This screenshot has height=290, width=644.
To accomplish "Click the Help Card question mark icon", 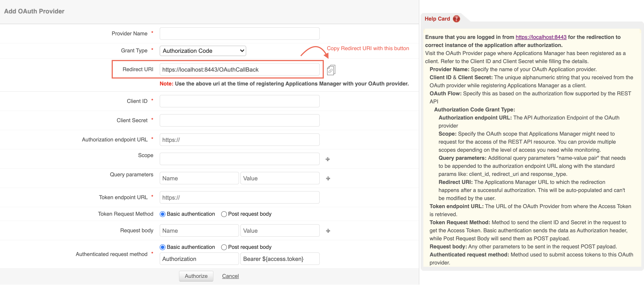I will coord(456,19).
